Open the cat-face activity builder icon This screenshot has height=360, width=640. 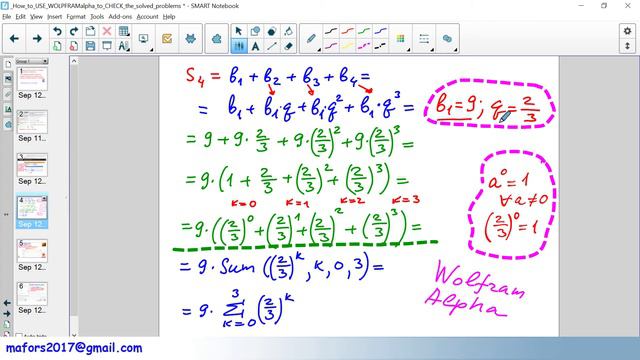click(190, 39)
